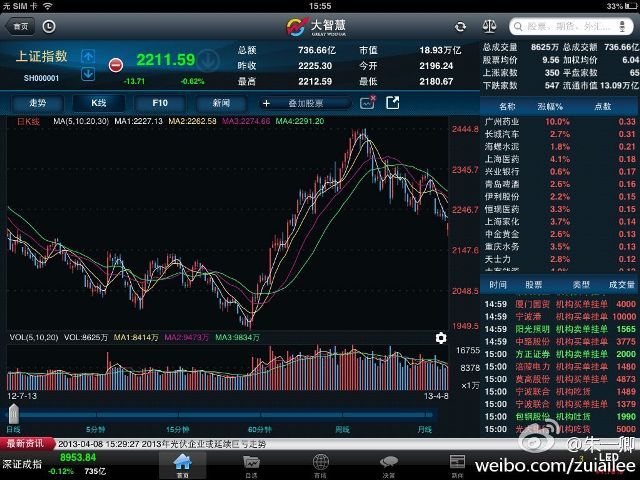640x480 pixels.
Task: Open the 新闻 tab above the chart
Action: (x=221, y=103)
